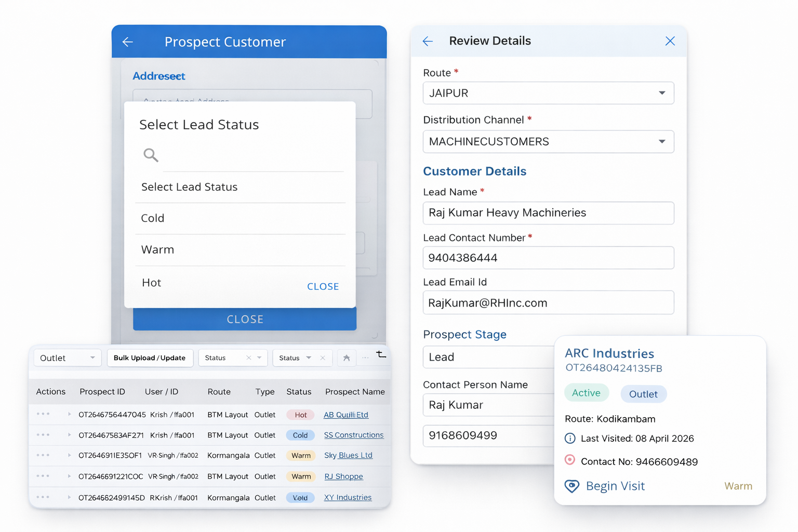Open actions menu for OT2646691221COC row

point(43,476)
